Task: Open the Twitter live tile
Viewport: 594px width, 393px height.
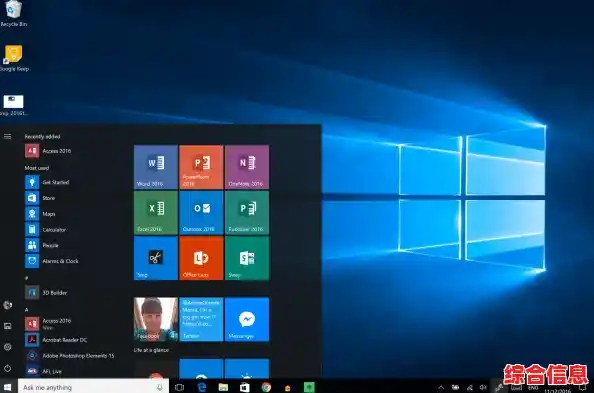Action: [x=201, y=319]
